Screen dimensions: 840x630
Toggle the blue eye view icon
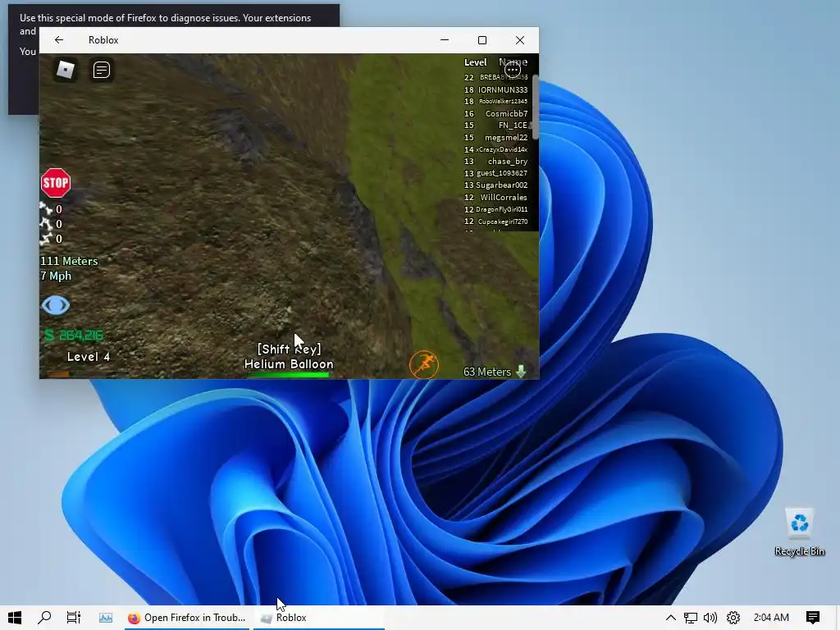tap(56, 305)
